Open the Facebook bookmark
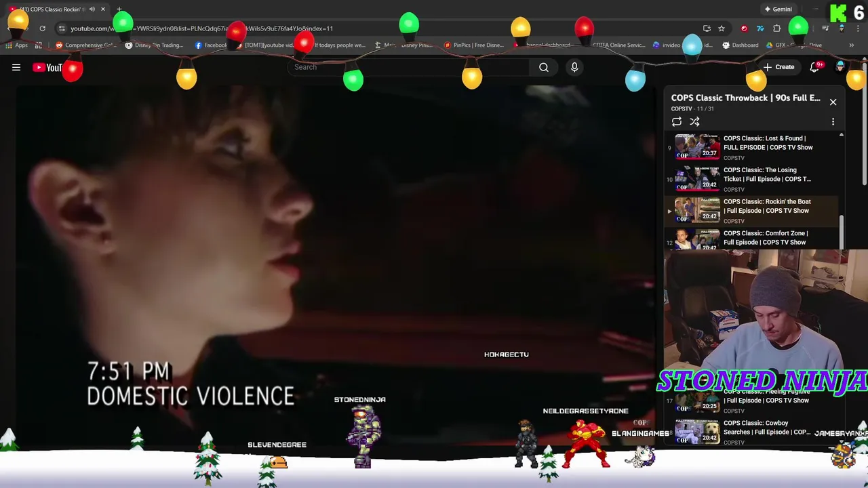The width and height of the screenshot is (868, 488). (212, 45)
